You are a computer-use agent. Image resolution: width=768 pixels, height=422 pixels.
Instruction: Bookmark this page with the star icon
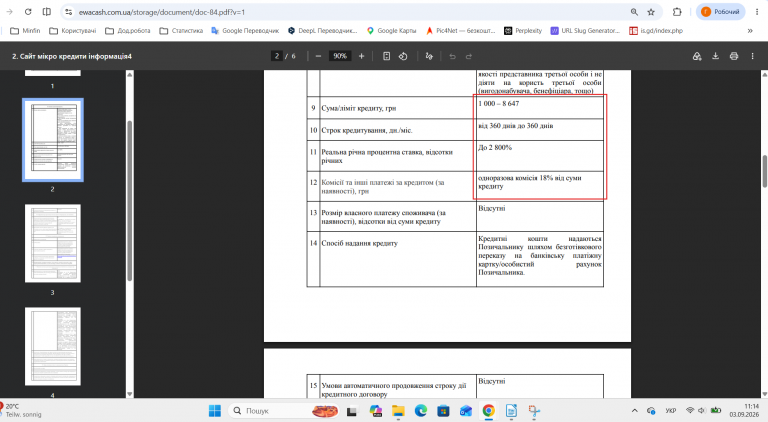click(x=651, y=12)
